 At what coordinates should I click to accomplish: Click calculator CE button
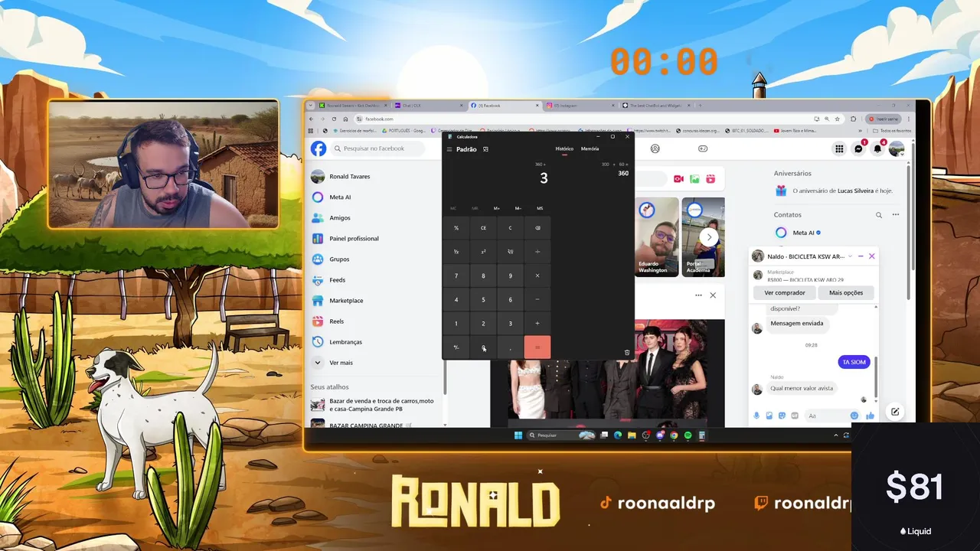coord(483,228)
